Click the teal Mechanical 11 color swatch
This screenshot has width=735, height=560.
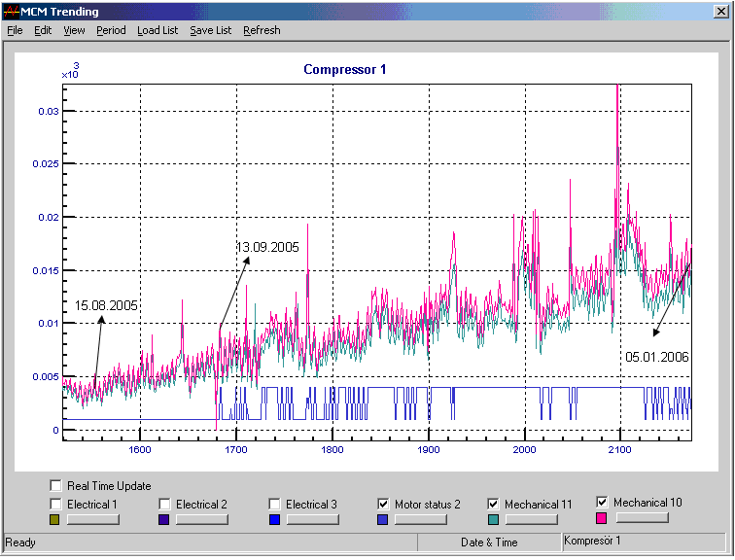tap(493, 521)
